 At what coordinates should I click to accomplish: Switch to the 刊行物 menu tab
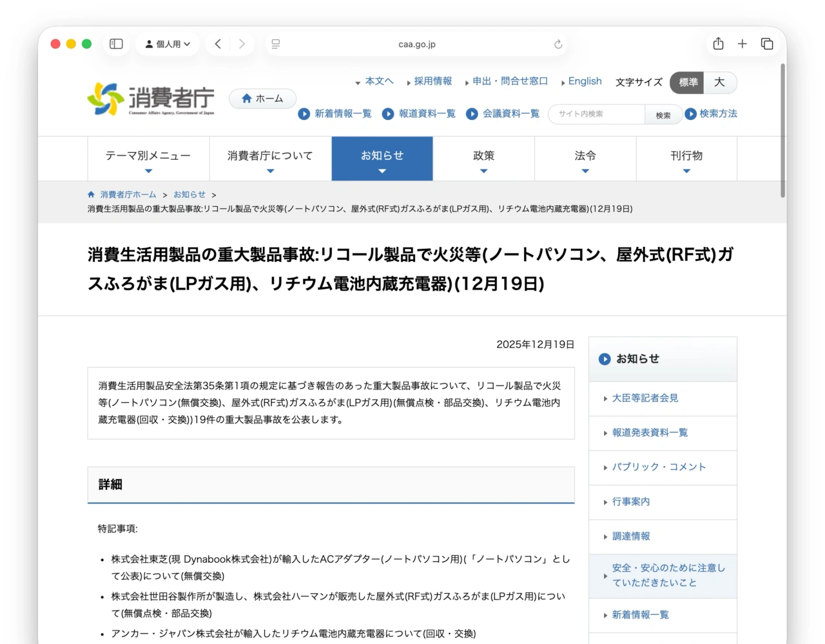coord(686,159)
